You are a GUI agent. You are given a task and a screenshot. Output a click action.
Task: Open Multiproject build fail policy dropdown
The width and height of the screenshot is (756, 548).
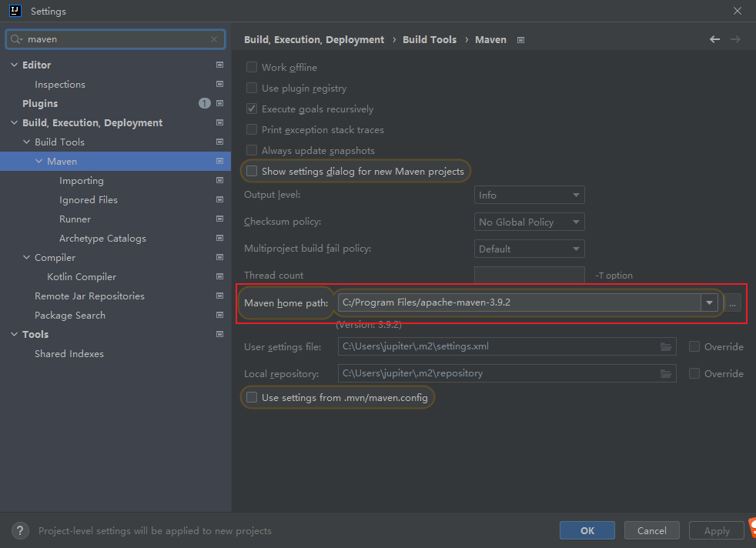click(x=530, y=249)
